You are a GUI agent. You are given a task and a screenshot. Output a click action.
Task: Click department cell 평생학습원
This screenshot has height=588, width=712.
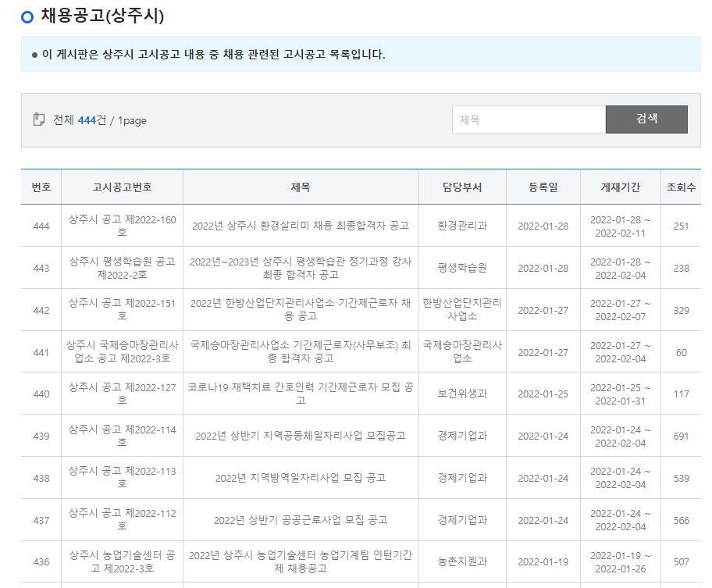click(x=462, y=268)
